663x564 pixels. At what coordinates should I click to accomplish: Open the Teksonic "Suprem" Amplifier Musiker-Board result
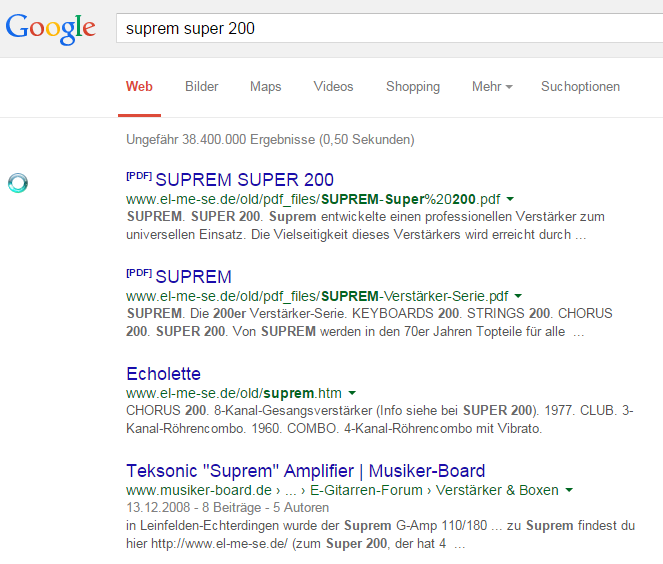click(305, 471)
